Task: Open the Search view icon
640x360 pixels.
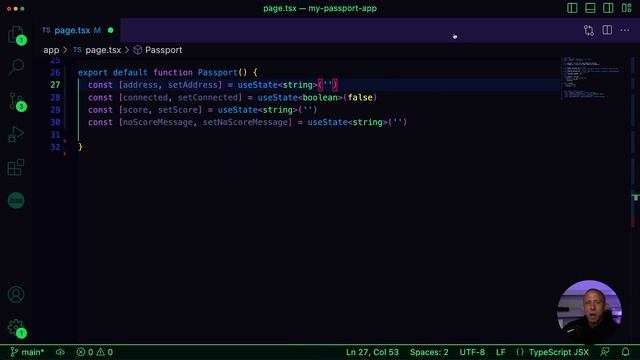Action: tap(16, 67)
